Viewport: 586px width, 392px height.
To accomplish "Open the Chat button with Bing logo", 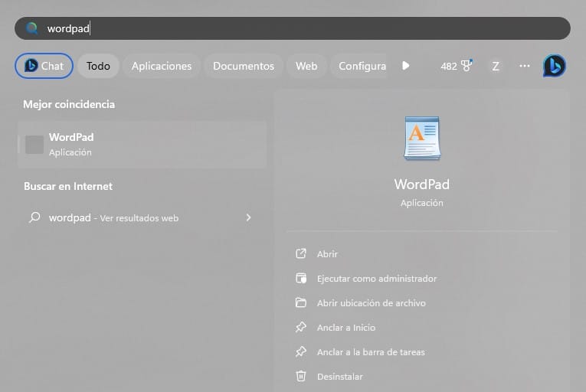I will click(x=44, y=66).
